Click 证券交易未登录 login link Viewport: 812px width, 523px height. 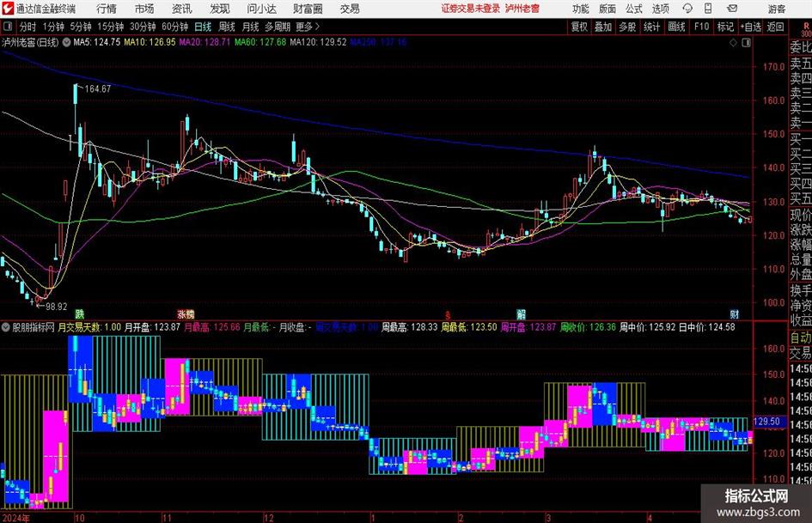(x=471, y=9)
